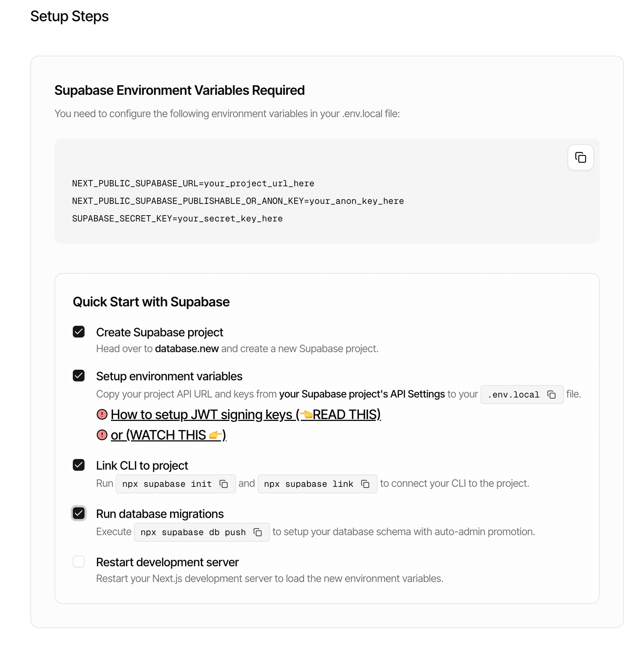The height and width of the screenshot is (653, 644).
Task: Click the red alert icon beside JWT signing keys
Action: point(102,414)
